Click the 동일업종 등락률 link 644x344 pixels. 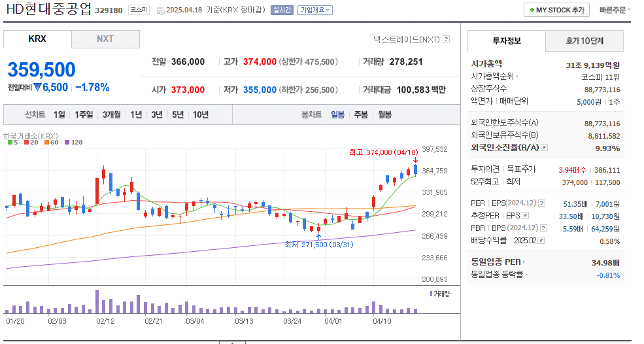pos(497,275)
